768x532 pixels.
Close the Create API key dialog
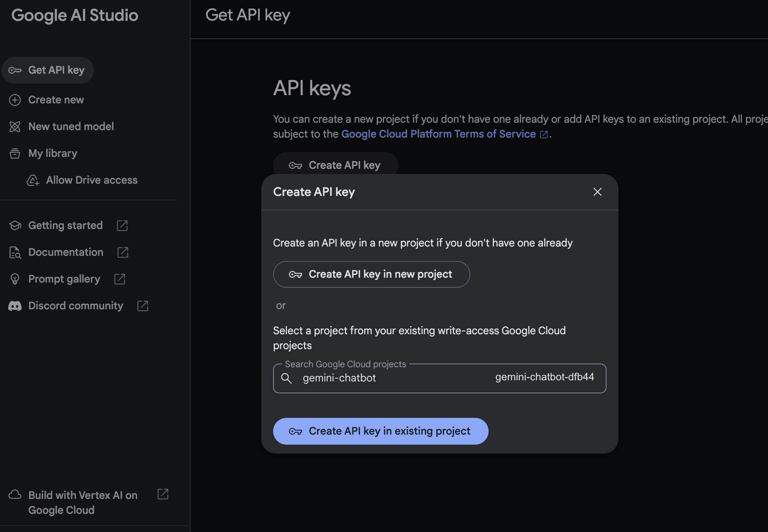pyautogui.click(x=597, y=192)
